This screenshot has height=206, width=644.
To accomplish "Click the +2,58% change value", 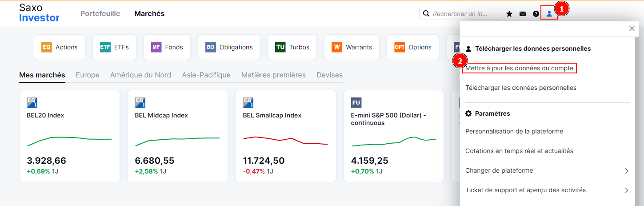I will pos(146,171).
